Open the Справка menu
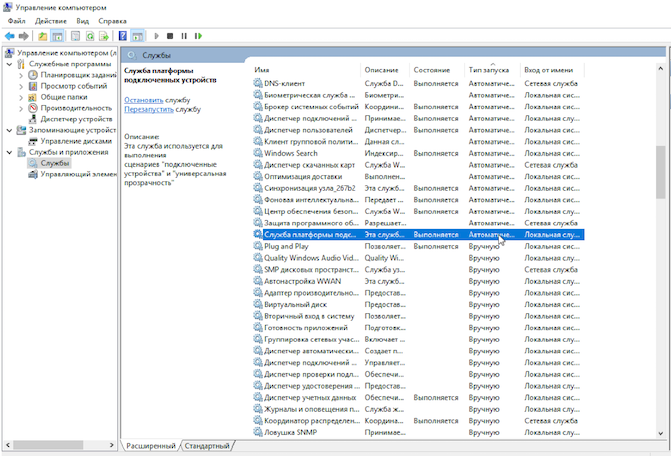 (x=112, y=21)
